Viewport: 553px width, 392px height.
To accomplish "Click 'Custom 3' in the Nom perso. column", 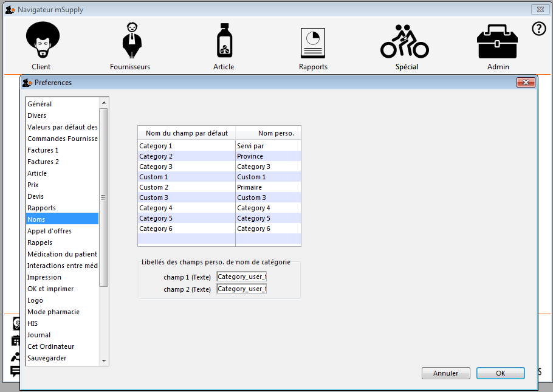I will tap(269, 198).
